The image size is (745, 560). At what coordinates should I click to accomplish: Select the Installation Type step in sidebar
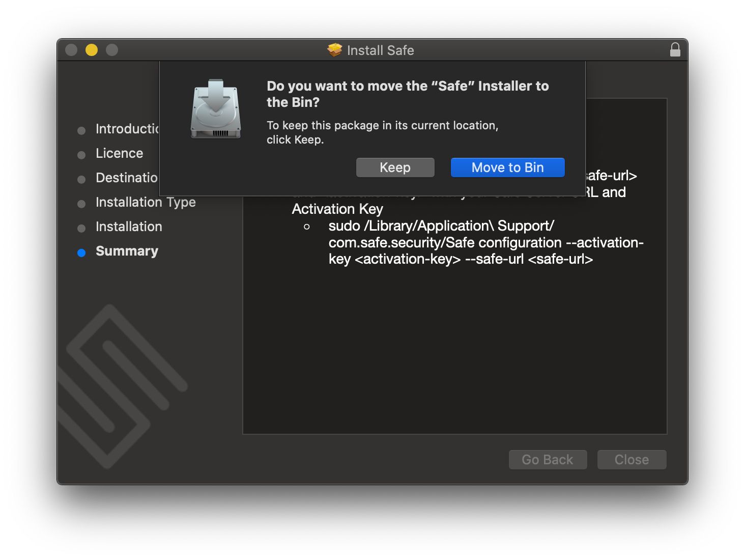click(x=146, y=202)
